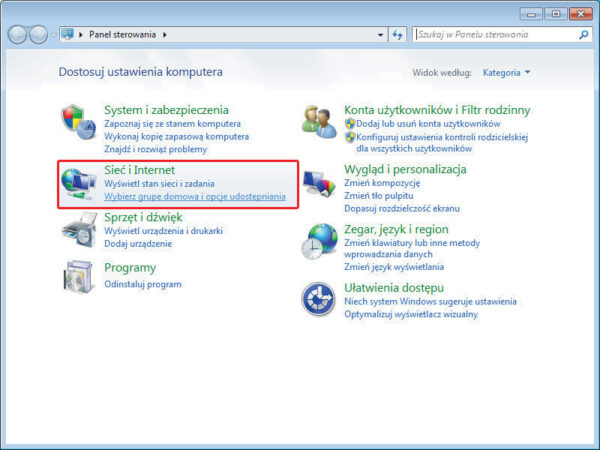Open the Odinstaluj program link
The height and width of the screenshot is (450, 600).
click(x=143, y=285)
